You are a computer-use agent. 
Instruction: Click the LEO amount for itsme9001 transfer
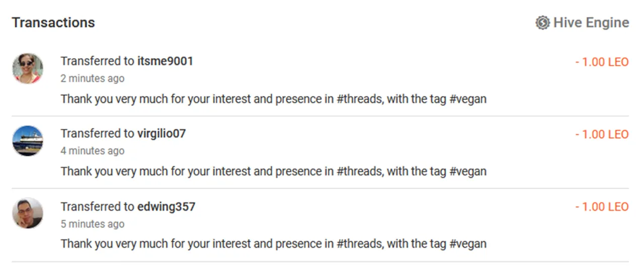point(602,62)
